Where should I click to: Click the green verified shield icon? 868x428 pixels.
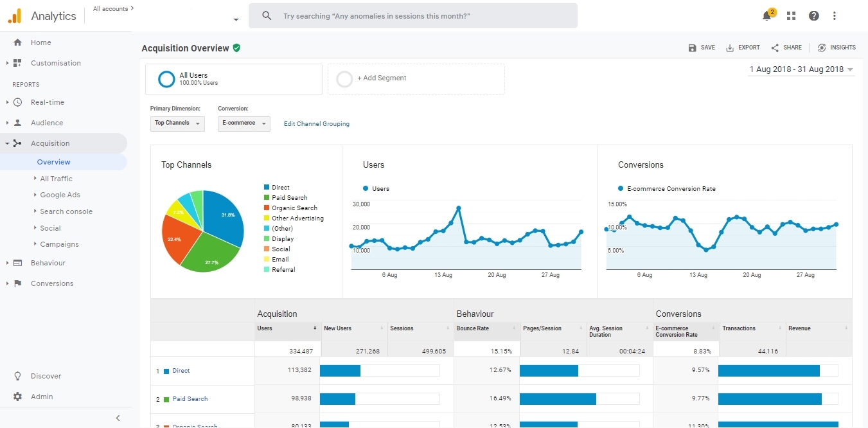(x=236, y=48)
